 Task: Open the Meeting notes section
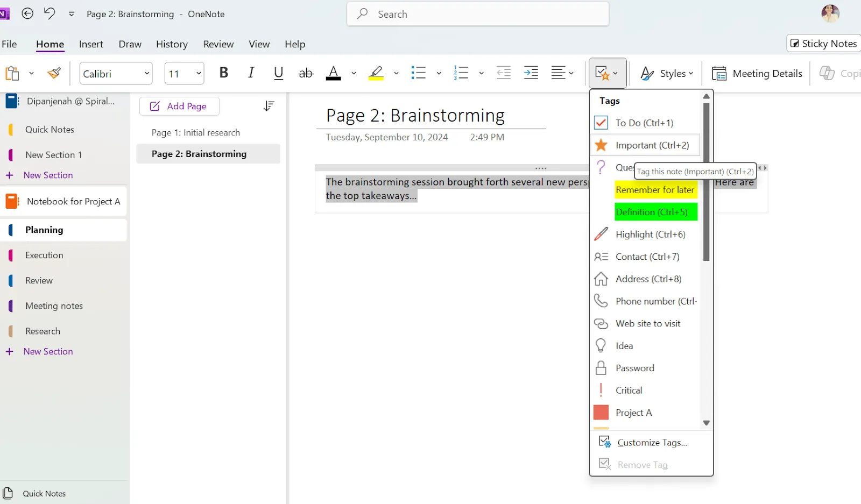63,306
